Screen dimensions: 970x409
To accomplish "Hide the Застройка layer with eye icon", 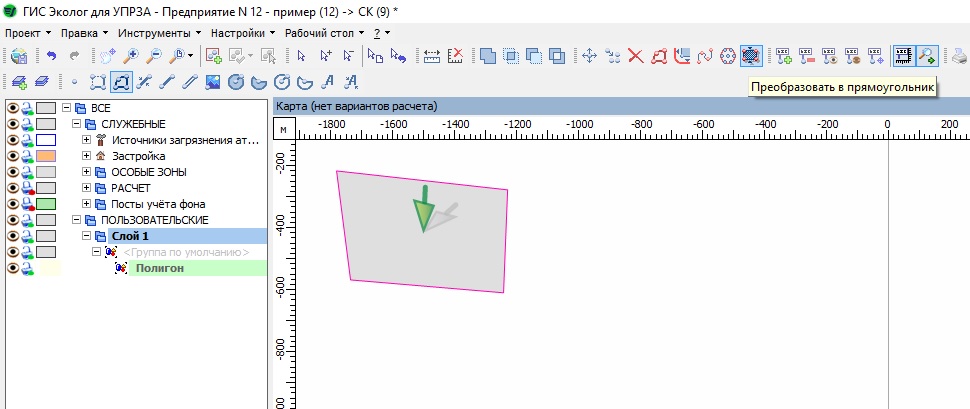I will coord(13,156).
